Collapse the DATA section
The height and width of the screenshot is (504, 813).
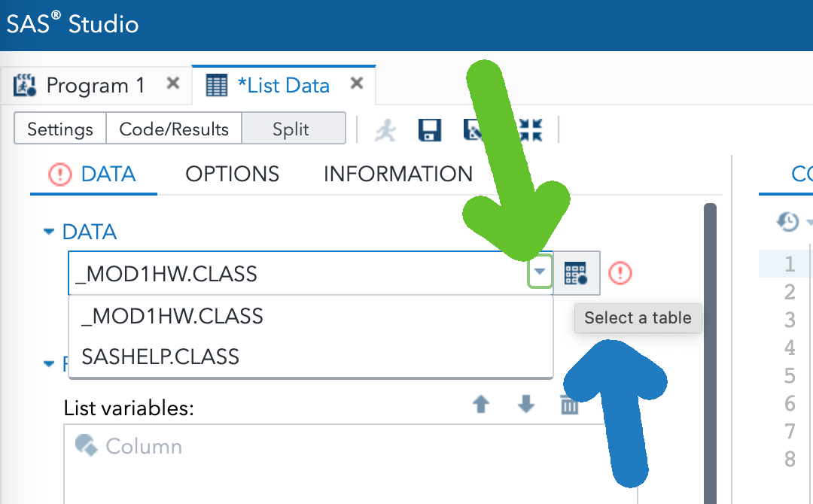tap(50, 232)
